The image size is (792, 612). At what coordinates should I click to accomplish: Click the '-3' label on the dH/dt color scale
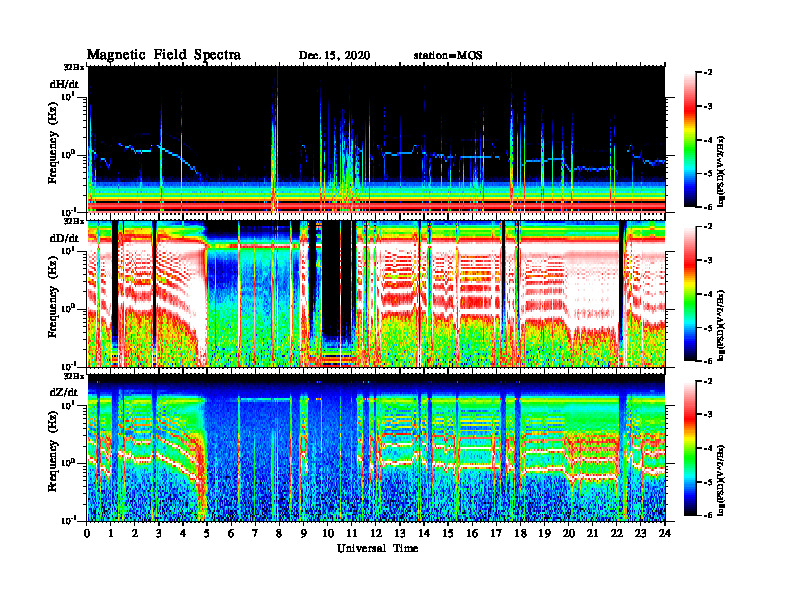(708, 107)
